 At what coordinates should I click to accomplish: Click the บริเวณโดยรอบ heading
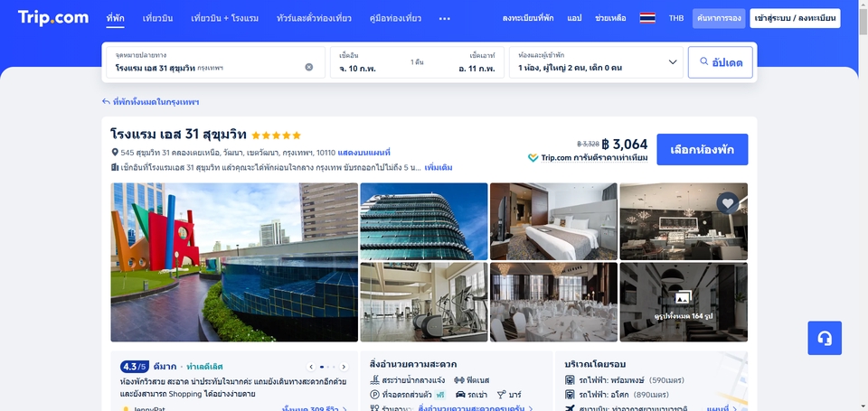(595, 364)
